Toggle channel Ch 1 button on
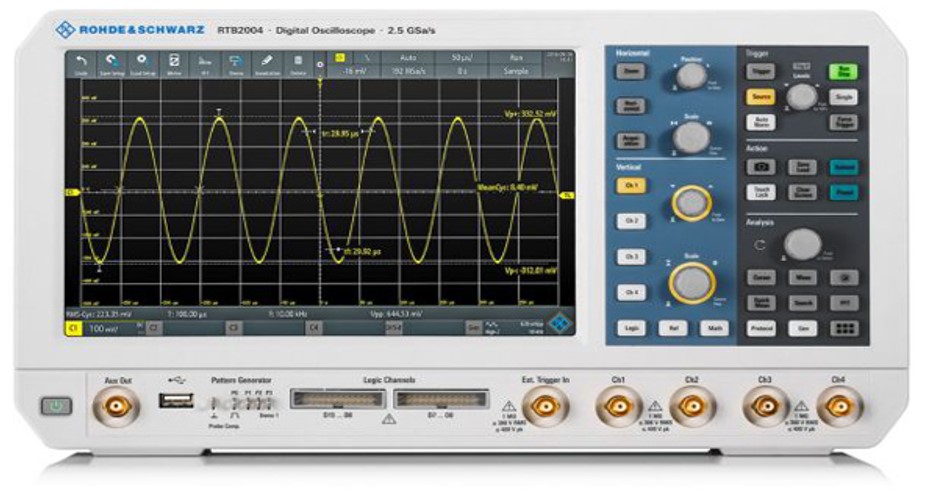The height and width of the screenshot is (499, 927). tap(630, 185)
